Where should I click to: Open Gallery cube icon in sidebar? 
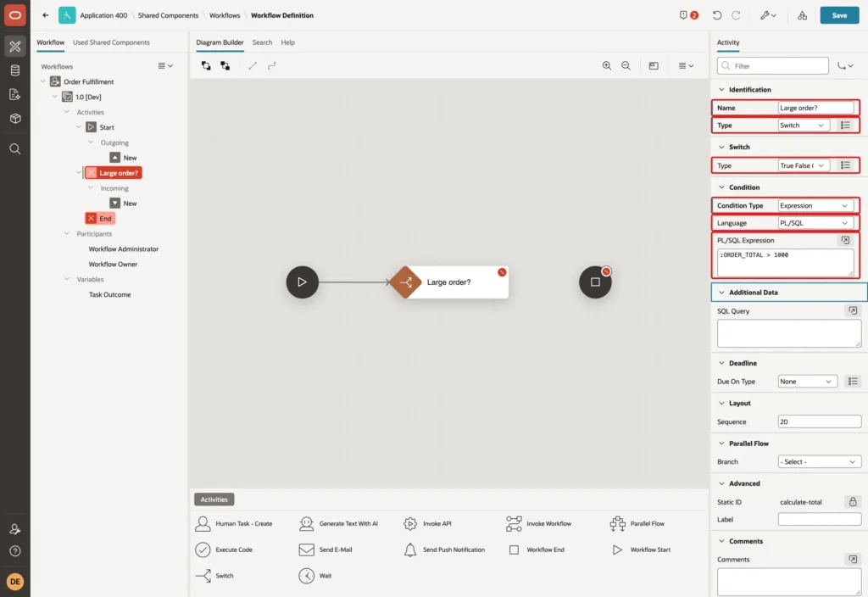15,119
